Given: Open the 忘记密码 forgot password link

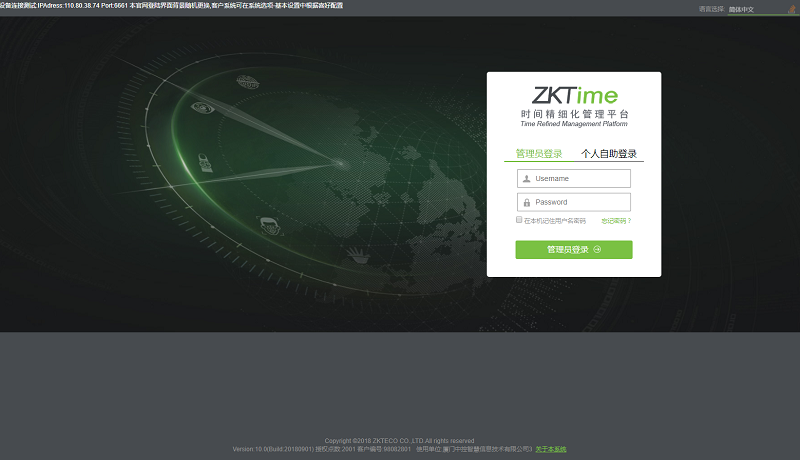Looking at the screenshot, I should point(616,221).
